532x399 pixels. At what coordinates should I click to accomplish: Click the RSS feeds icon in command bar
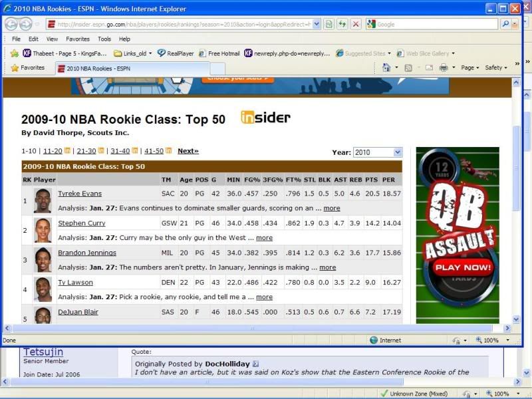coord(408,68)
